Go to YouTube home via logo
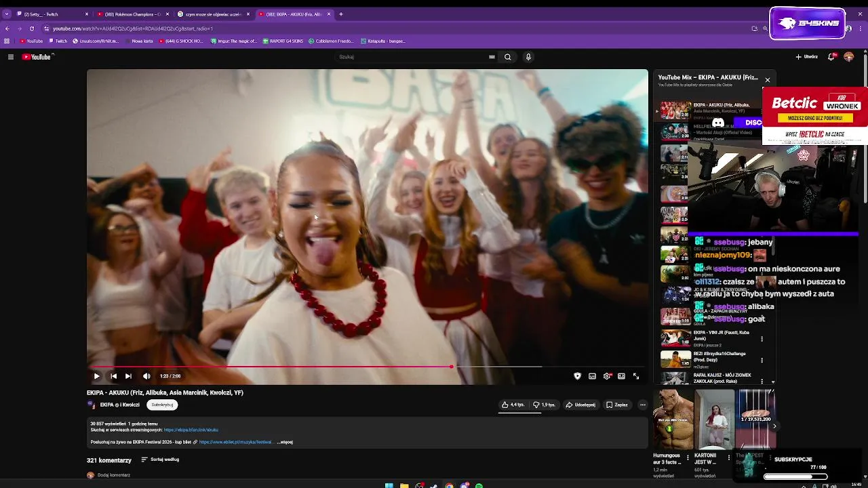Viewport: 868px width, 488px height. pyautogui.click(x=37, y=57)
